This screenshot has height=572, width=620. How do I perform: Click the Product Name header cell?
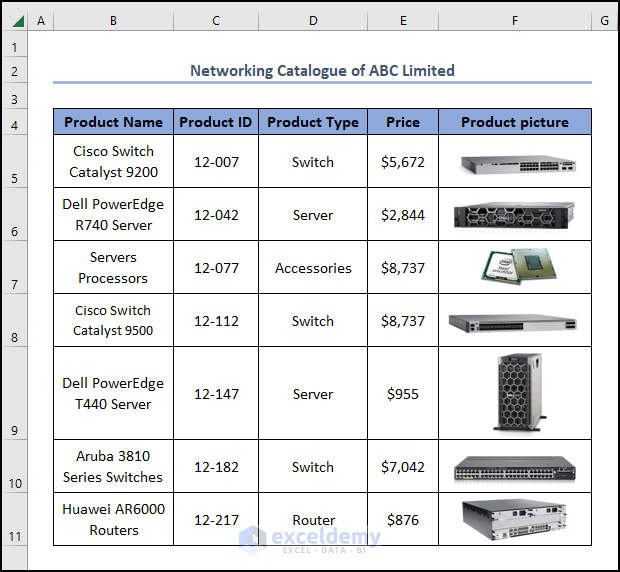point(113,122)
